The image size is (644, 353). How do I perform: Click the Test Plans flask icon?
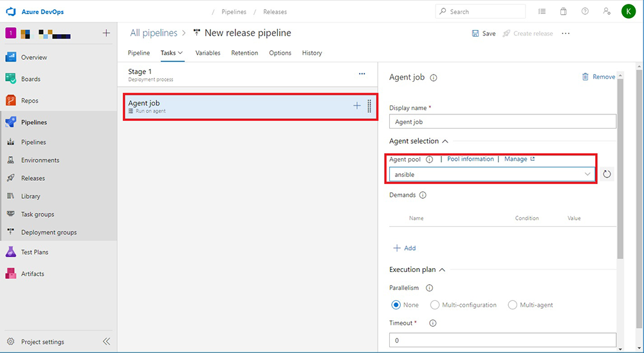(11, 252)
